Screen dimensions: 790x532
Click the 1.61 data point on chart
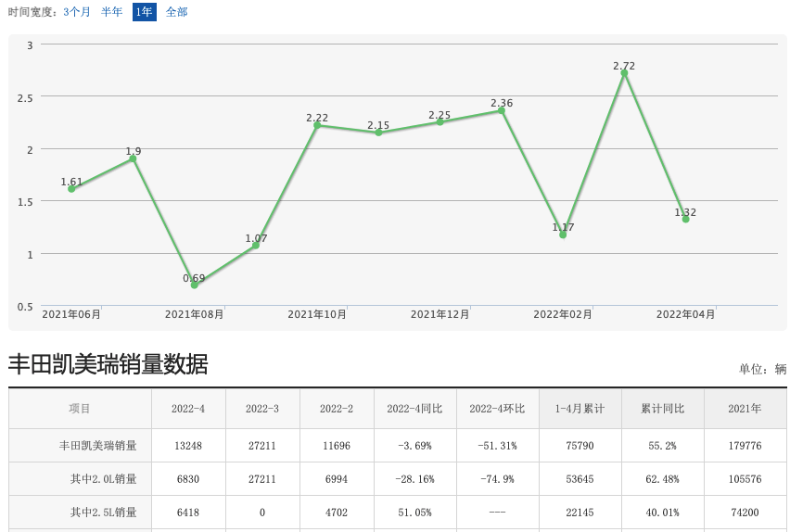coord(71,189)
